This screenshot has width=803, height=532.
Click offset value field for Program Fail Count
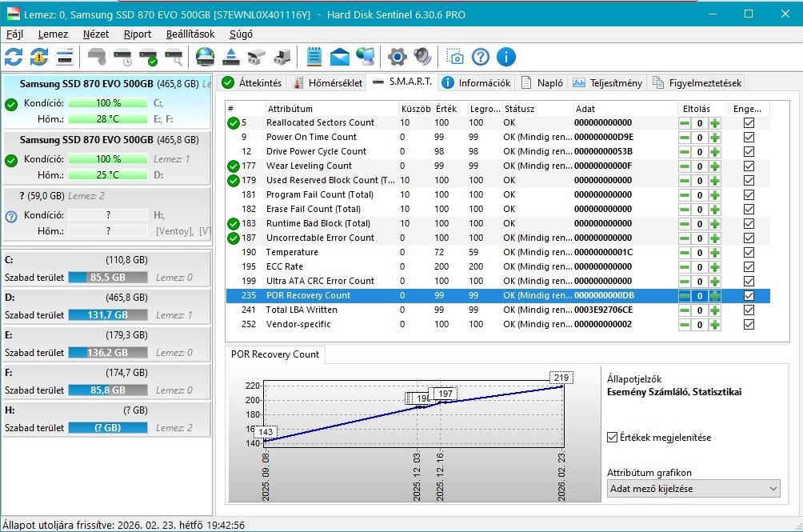click(x=700, y=195)
